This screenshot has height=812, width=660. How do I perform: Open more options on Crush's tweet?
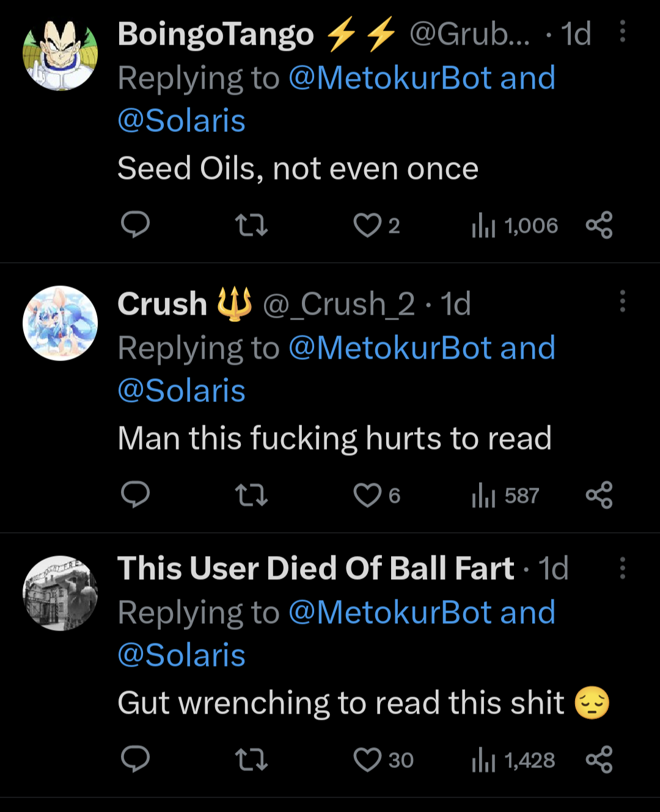coord(622,301)
